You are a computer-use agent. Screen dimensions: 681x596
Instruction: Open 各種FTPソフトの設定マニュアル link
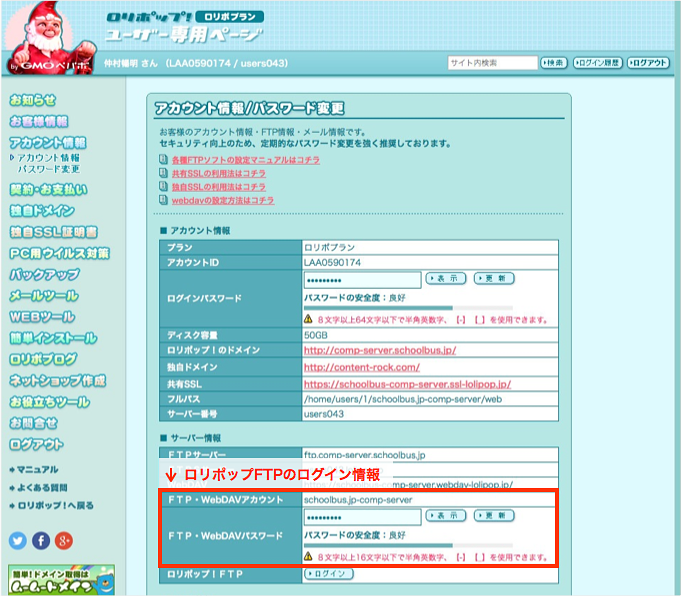[x=246, y=160]
